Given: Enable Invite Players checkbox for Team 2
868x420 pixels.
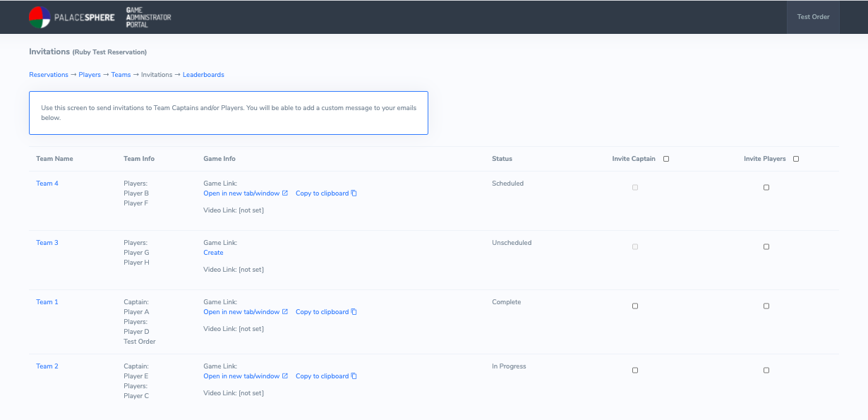Looking at the screenshot, I should coord(766,371).
